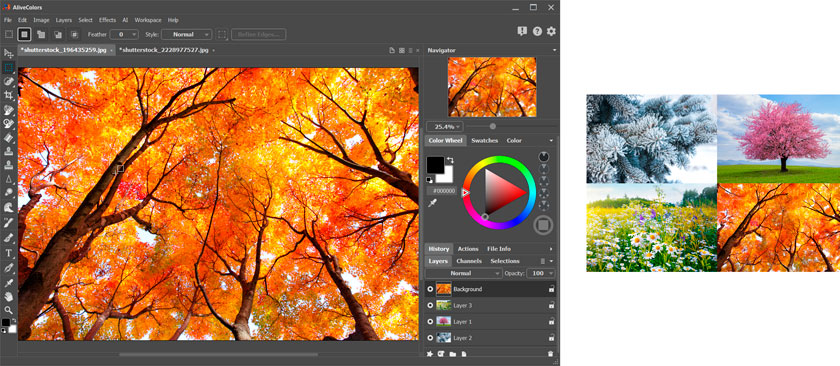The width and height of the screenshot is (840, 366).
Task: Expand the History panel side arrow
Action: (x=551, y=249)
